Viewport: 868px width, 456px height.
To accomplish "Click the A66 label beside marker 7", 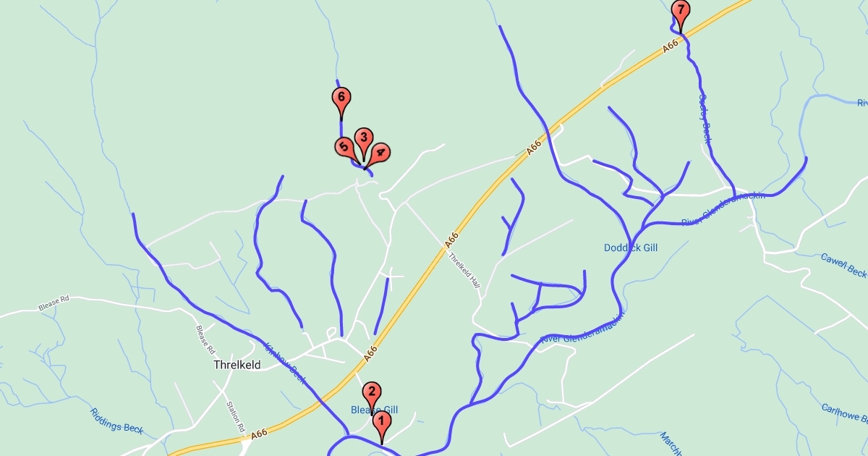I will [x=671, y=45].
